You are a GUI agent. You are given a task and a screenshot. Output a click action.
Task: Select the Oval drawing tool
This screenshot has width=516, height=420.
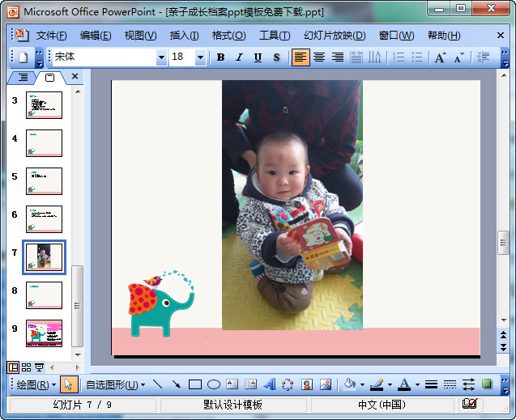[214, 384]
